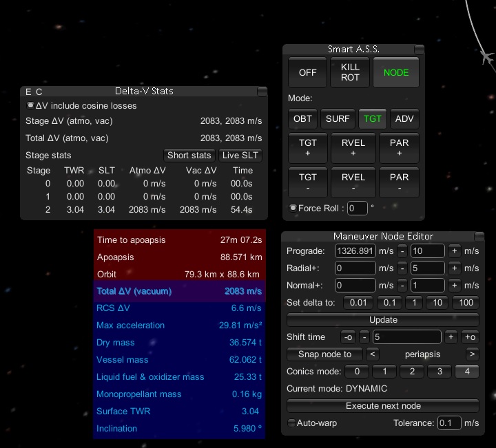
Task: Click Execute next node
Action: point(383,405)
